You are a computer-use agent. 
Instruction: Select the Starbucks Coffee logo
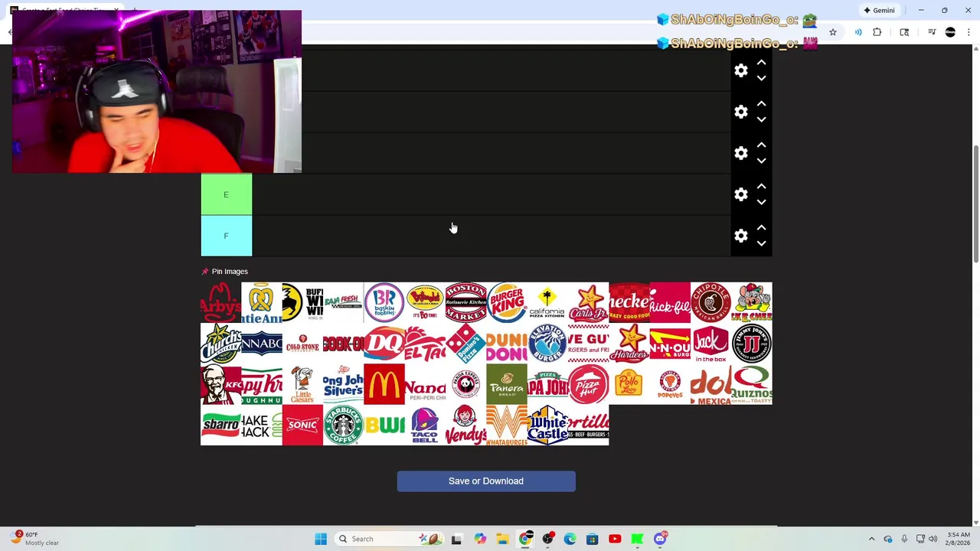coord(343,425)
